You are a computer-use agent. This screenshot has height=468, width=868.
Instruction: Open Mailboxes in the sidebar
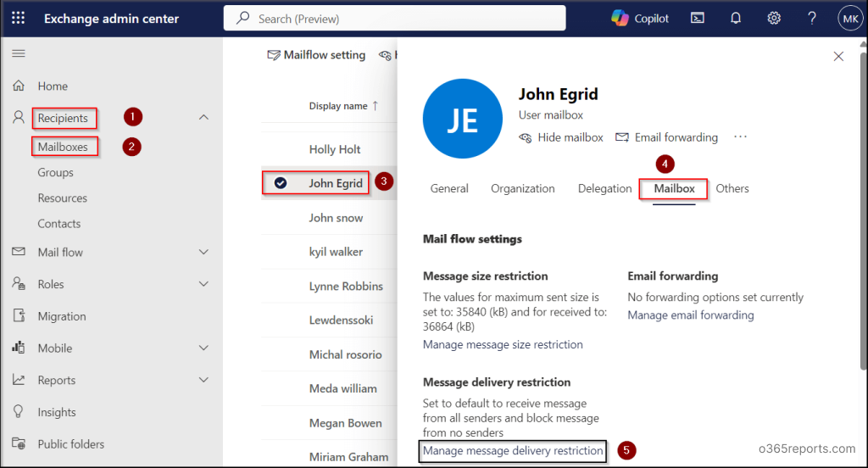63,147
